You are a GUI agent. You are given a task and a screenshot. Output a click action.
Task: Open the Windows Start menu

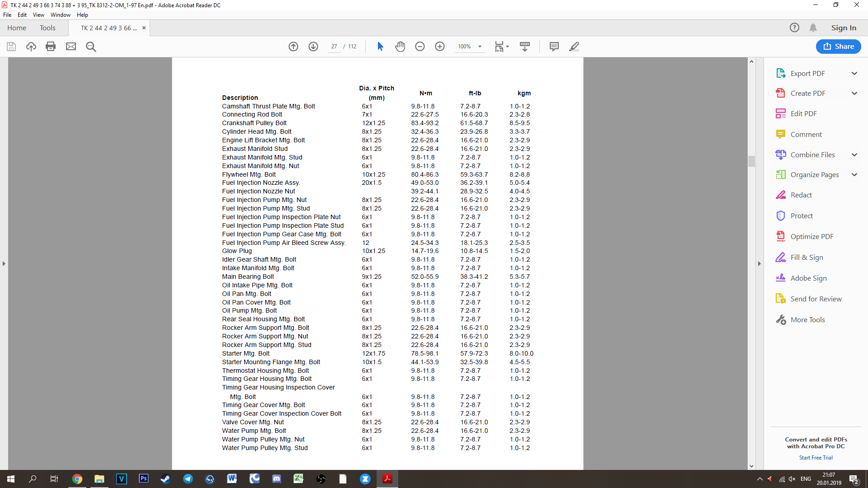click(11, 479)
